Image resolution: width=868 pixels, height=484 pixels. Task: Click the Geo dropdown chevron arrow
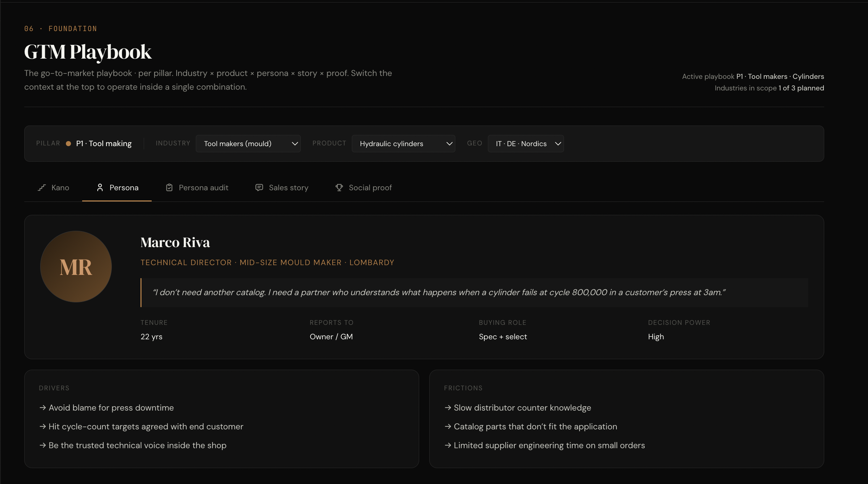pyautogui.click(x=558, y=144)
